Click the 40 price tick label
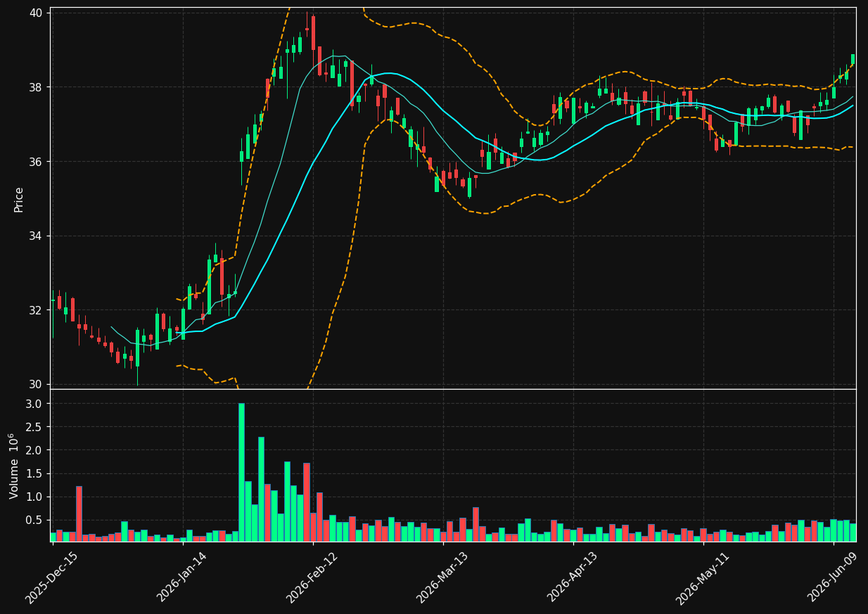 37,13
